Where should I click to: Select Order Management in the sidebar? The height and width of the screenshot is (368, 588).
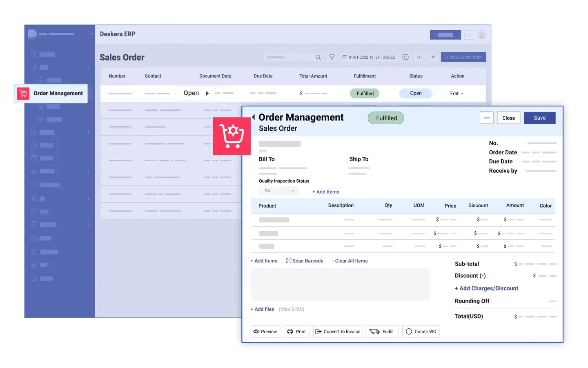coord(58,93)
